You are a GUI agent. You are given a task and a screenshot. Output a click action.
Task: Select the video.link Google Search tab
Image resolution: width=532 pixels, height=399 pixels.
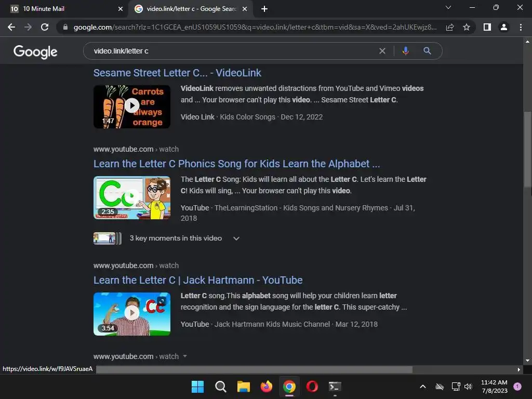point(191,9)
